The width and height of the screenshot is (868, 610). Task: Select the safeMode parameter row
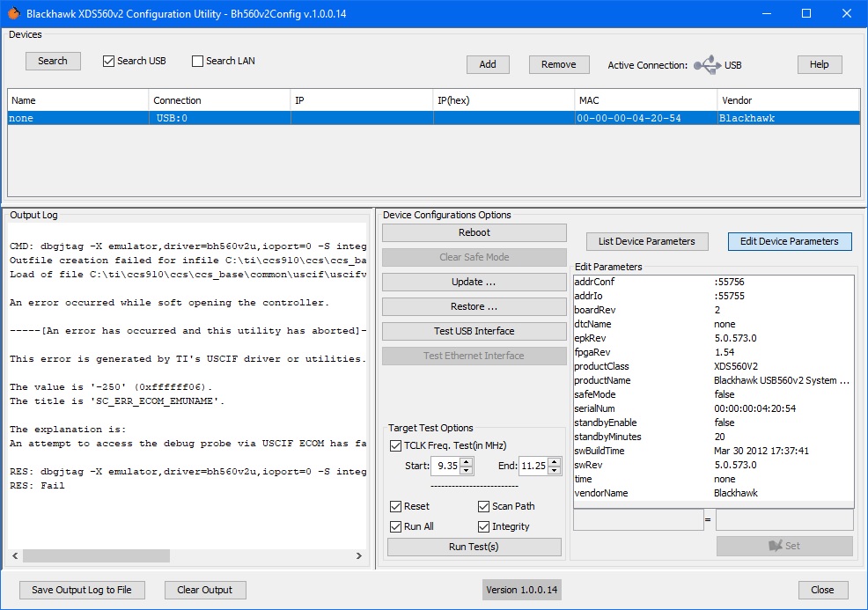click(714, 394)
